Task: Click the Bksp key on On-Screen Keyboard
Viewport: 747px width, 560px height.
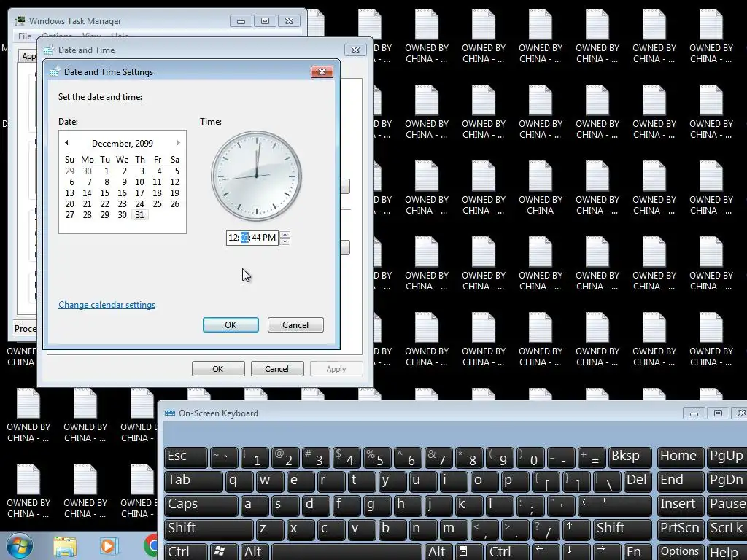Action: tap(630, 457)
